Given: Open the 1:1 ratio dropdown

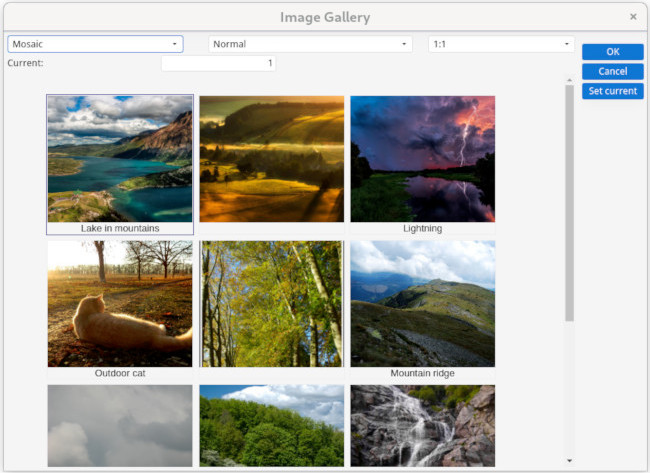Looking at the screenshot, I should pos(501,44).
